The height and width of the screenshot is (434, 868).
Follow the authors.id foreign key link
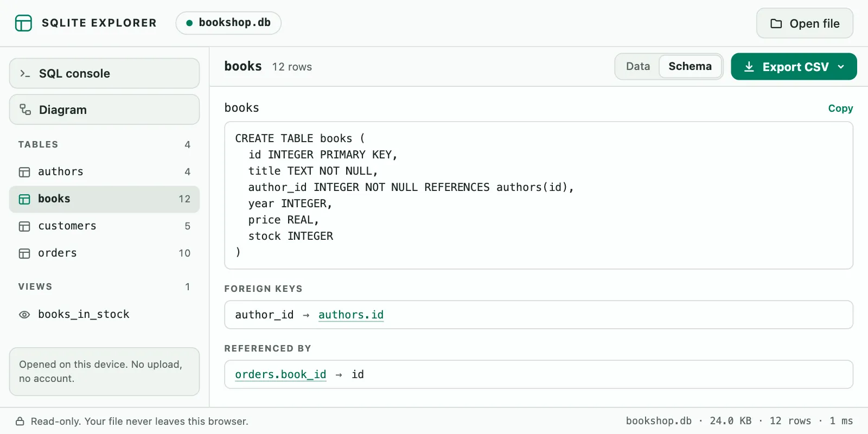(x=351, y=315)
